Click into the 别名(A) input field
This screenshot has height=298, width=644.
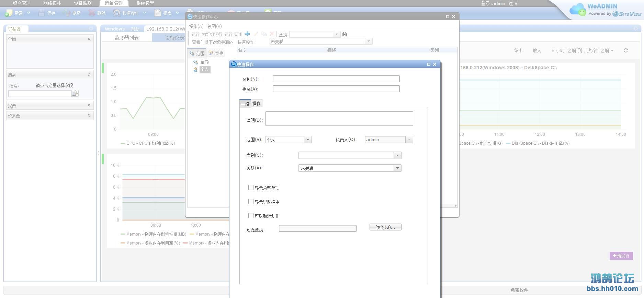336,89
